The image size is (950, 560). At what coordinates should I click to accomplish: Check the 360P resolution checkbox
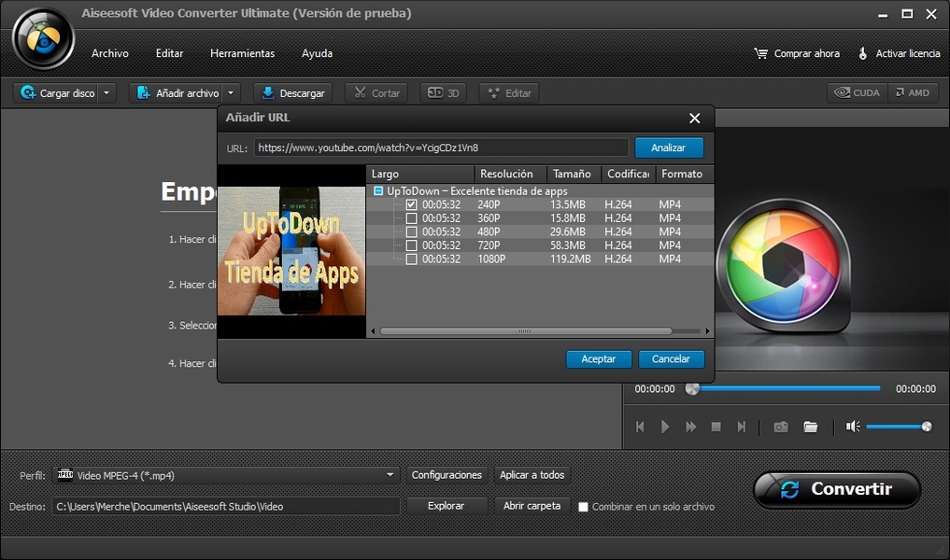click(411, 218)
